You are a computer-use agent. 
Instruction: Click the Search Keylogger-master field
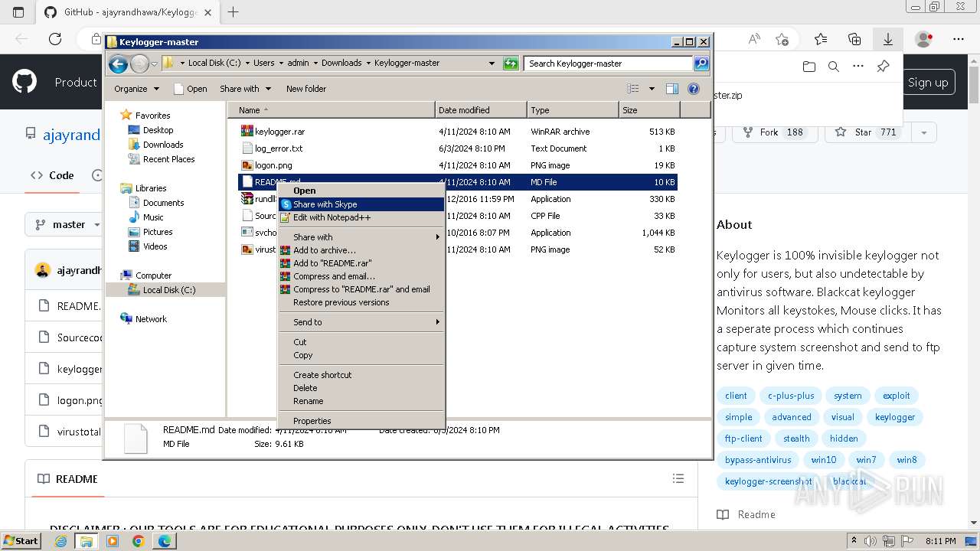pyautogui.click(x=609, y=64)
